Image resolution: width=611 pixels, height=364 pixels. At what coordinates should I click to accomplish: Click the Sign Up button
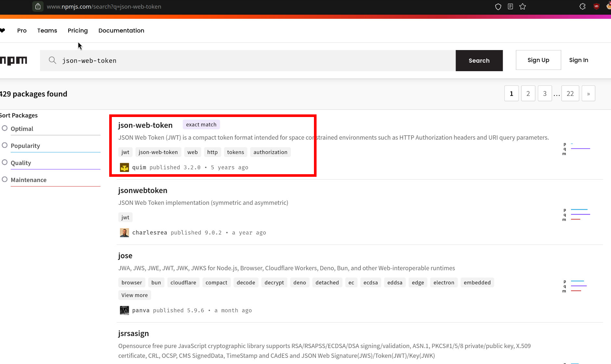coord(538,60)
